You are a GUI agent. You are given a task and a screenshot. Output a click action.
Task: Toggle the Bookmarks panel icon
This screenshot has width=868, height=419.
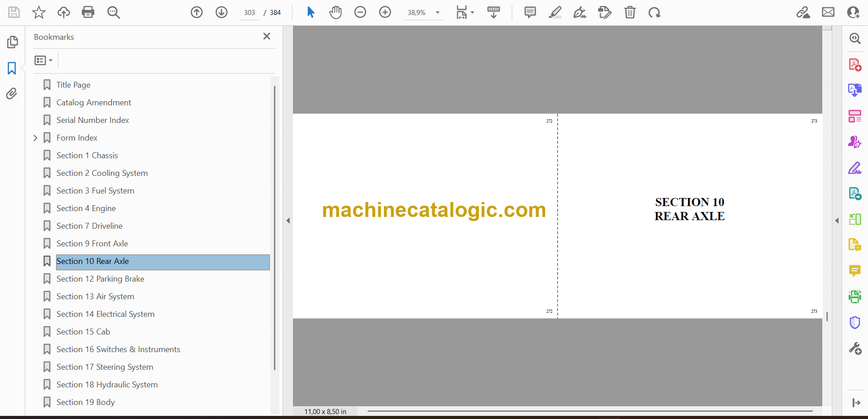(x=12, y=68)
